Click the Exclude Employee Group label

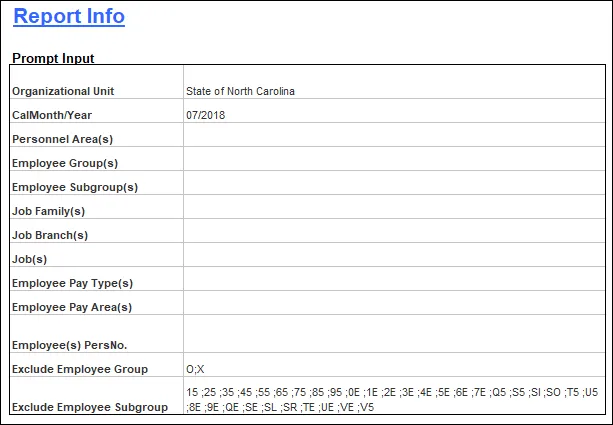click(80, 369)
